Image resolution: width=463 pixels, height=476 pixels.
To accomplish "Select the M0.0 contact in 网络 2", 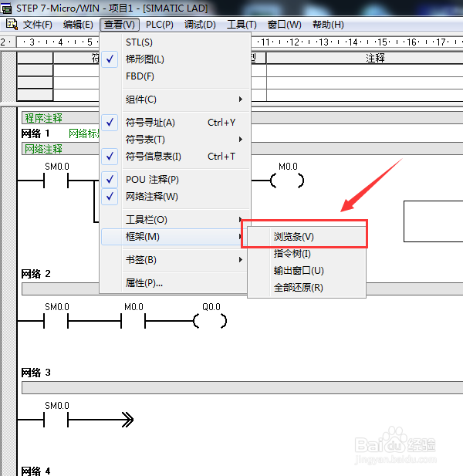I will [x=133, y=321].
